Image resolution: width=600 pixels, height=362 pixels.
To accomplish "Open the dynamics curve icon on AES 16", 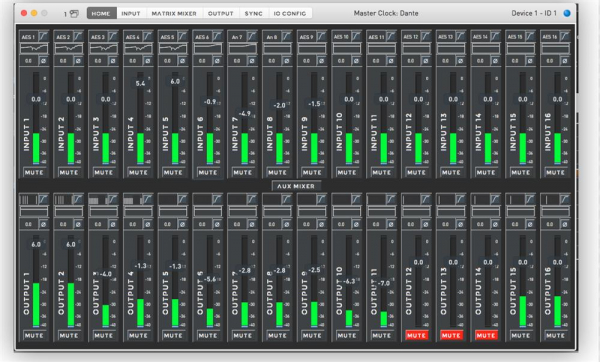I will point(565,36).
